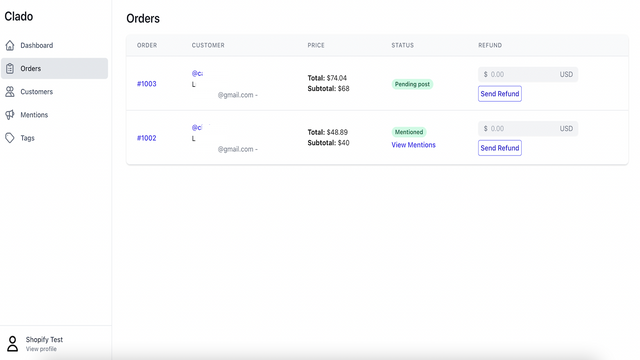Open the Mentions page
This screenshot has height=360, width=640.
[54, 115]
